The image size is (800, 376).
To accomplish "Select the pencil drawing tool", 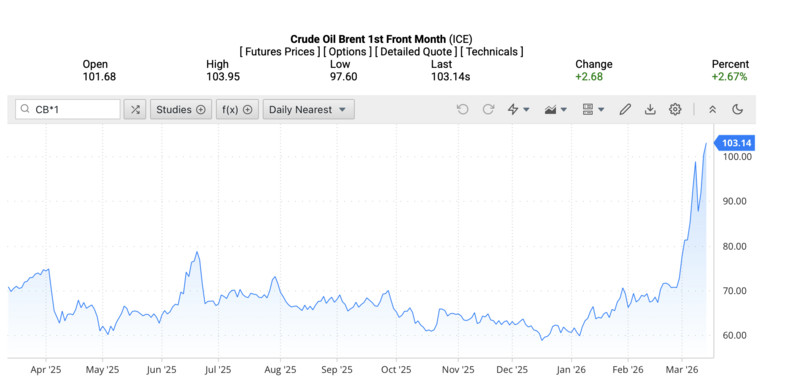I will pos(625,109).
